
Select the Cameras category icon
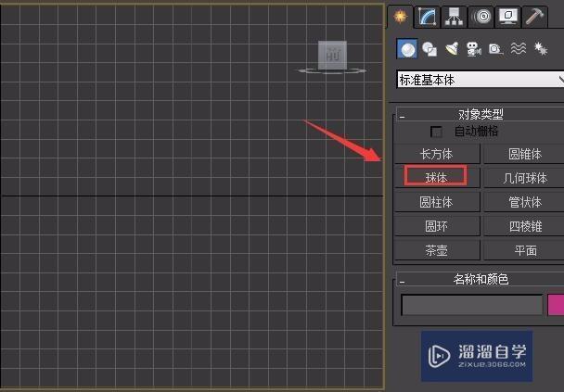474,48
